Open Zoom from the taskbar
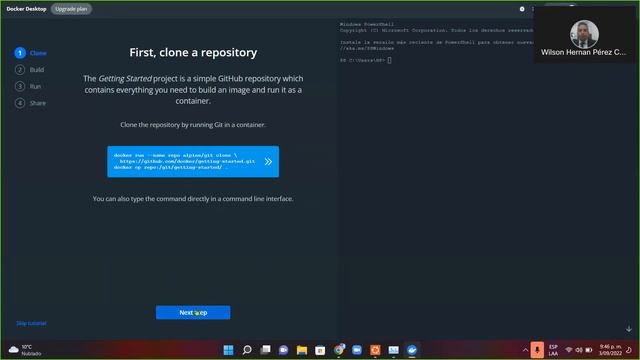Screen dimensions: 640x360 coord(357,350)
